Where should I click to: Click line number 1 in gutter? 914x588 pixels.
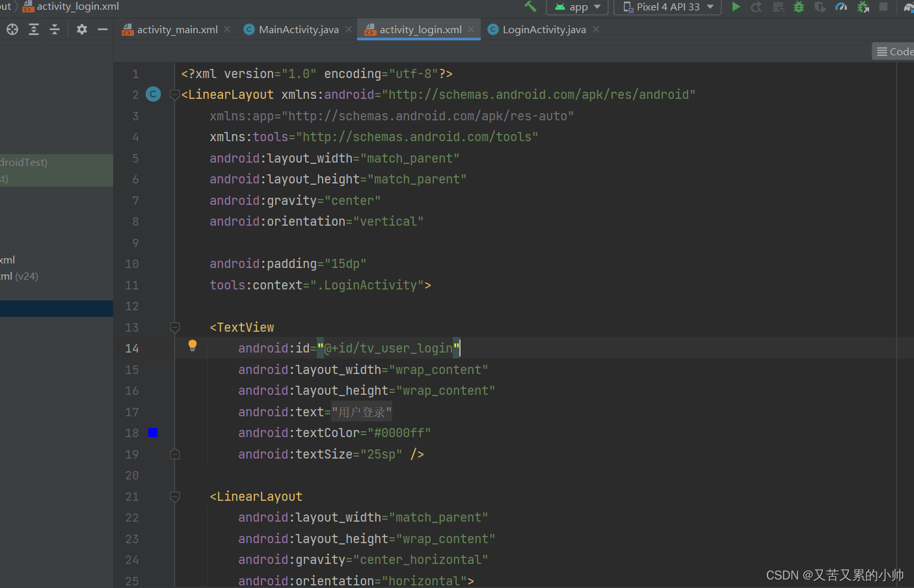tap(135, 74)
